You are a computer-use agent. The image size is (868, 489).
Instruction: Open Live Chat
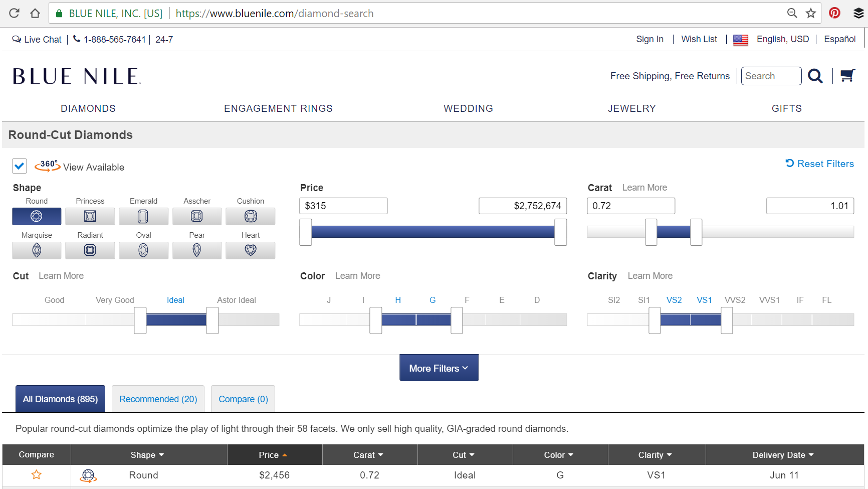click(x=37, y=40)
